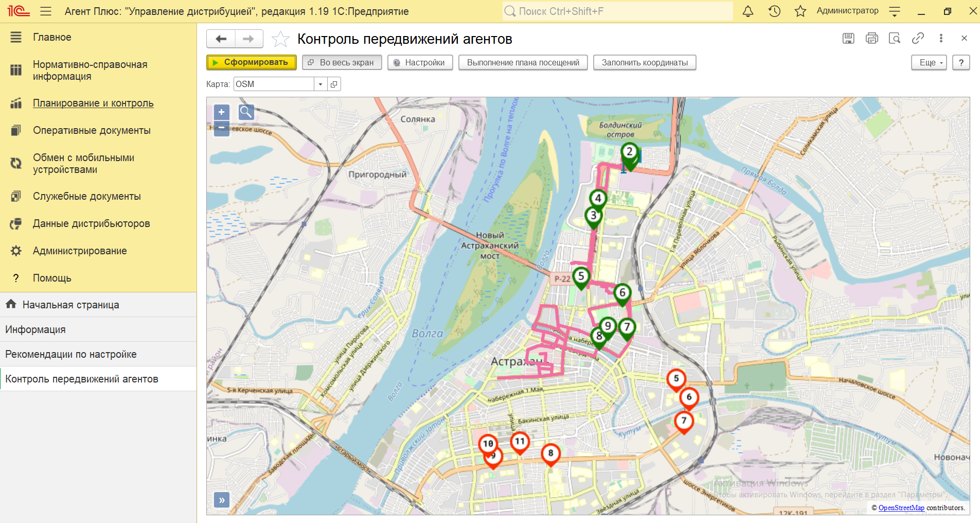Select red map marker 7
The height and width of the screenshot is (523, 980).
click(684, 421)
